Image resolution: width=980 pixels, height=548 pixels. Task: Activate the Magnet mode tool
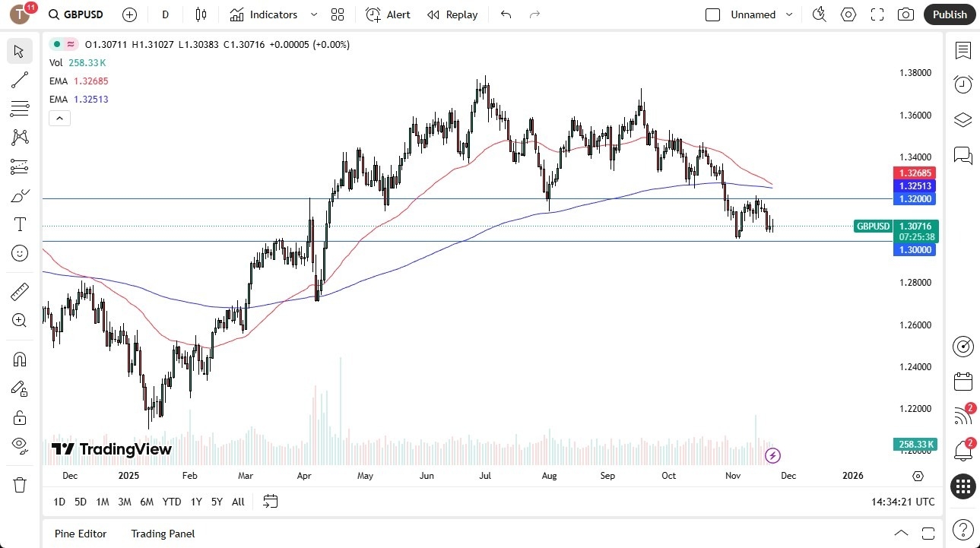pos(20,359)
